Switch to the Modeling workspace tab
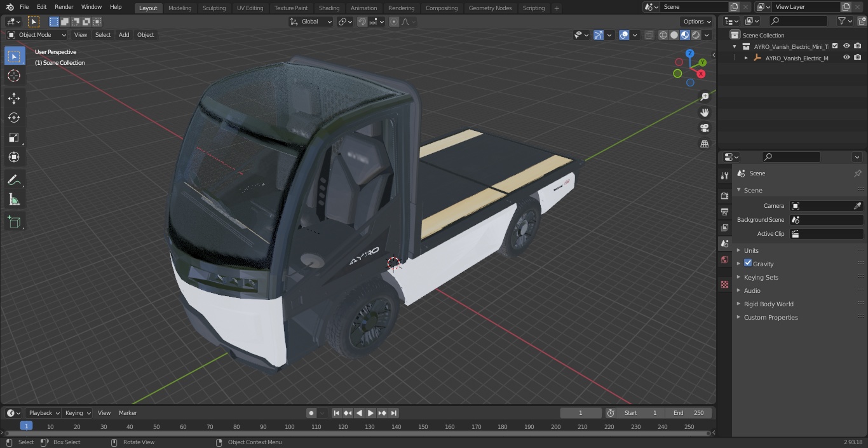This screenshot has width=868, height=448. coord(180,8)
